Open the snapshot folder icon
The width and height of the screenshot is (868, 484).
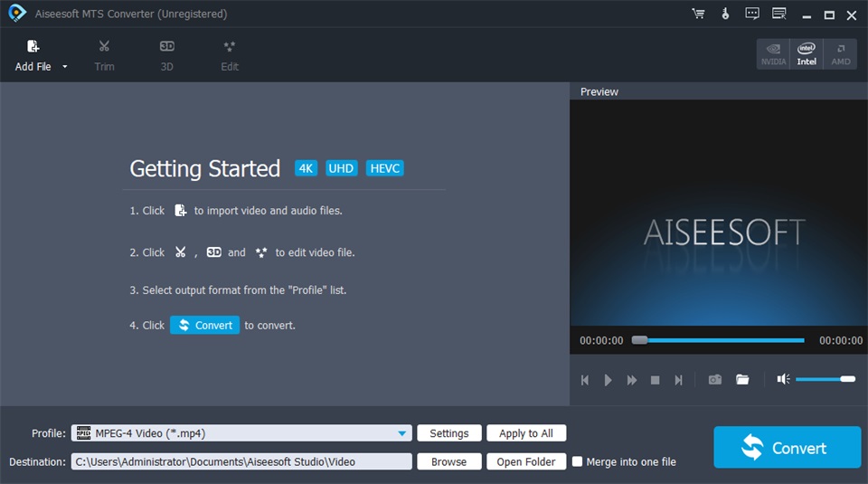(742, 379)
